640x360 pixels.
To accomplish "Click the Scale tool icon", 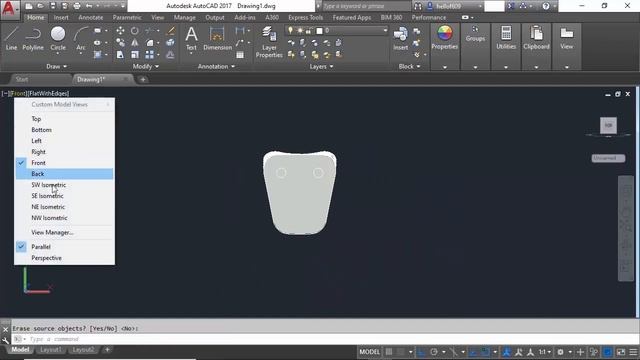I will [x=134, y=55].
